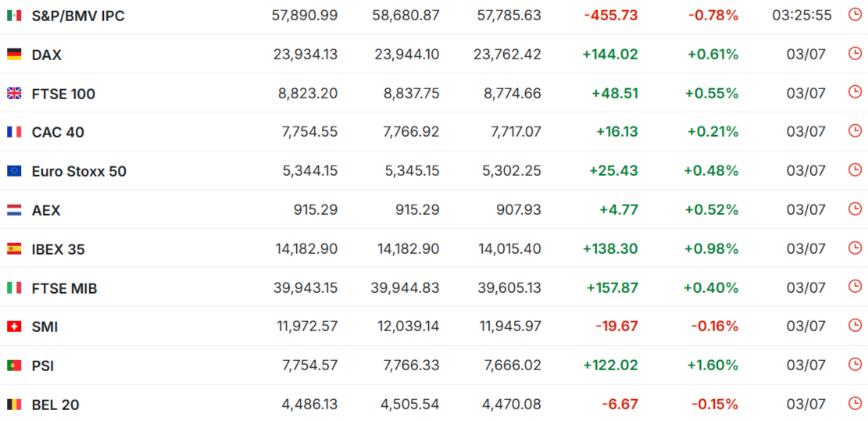Click the PSI percent change +1.60%

711,365
